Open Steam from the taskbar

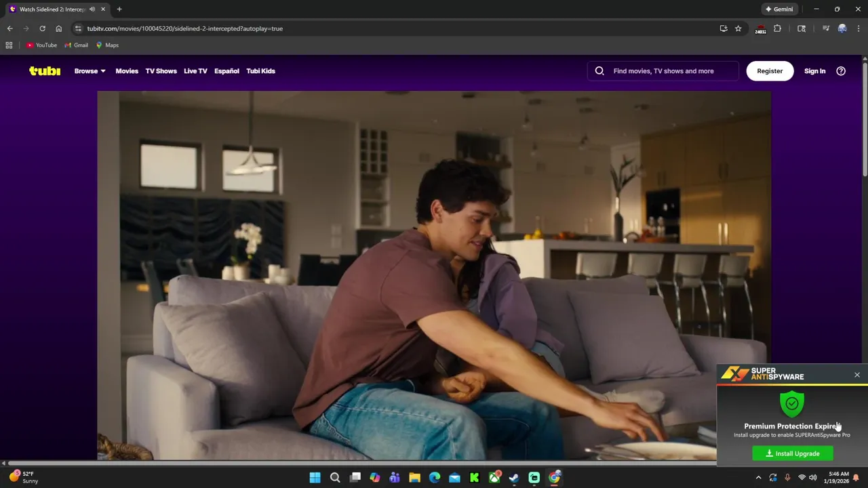coord(514,478)
